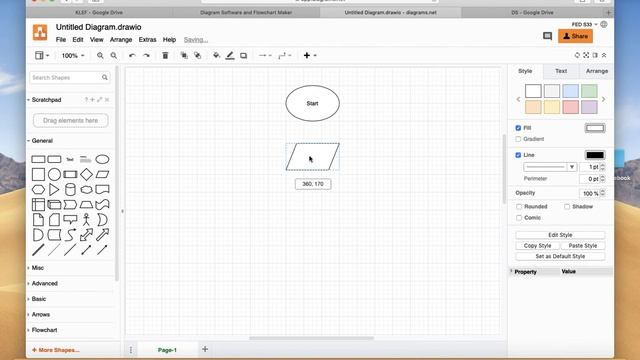Click the Edit Style button
640x360 pixels.
click(560, 235)
